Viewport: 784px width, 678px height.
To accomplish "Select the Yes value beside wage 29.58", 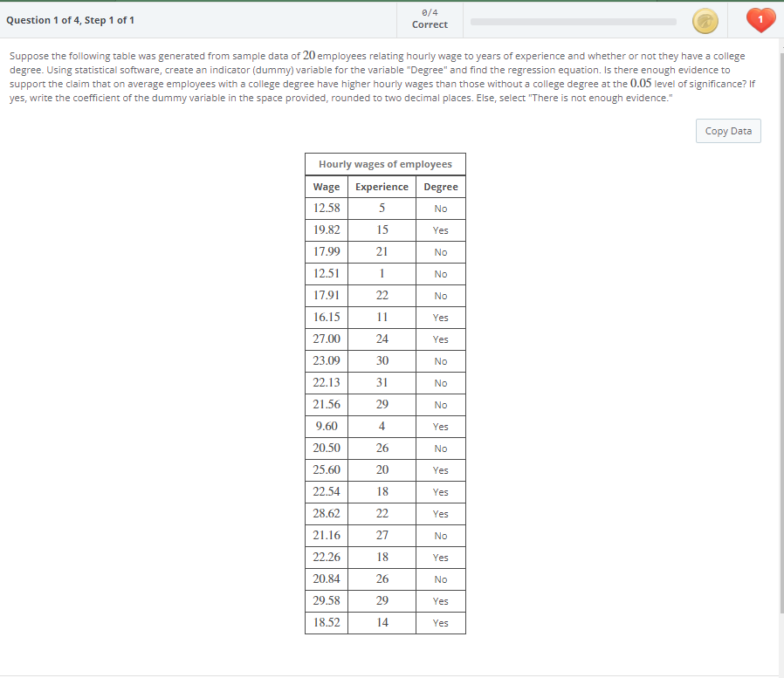I will (x=440, y=600).
